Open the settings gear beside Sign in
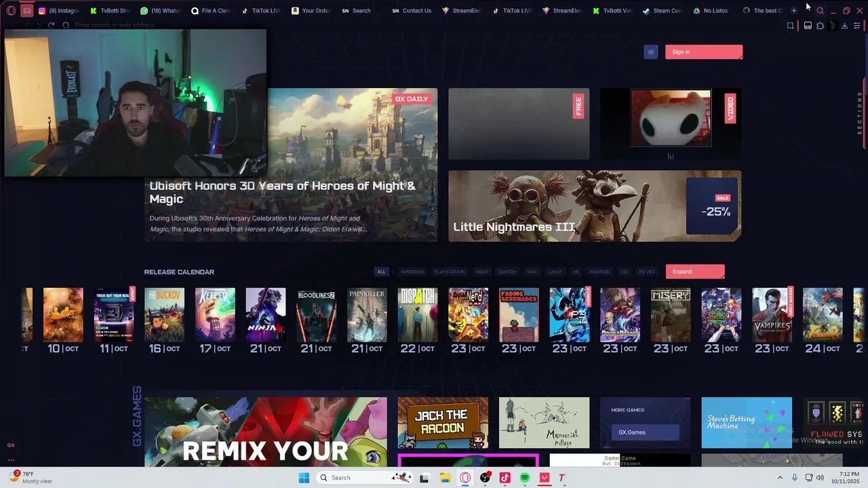Viewport: 868px width, 488px height. [x=651, y=52]
